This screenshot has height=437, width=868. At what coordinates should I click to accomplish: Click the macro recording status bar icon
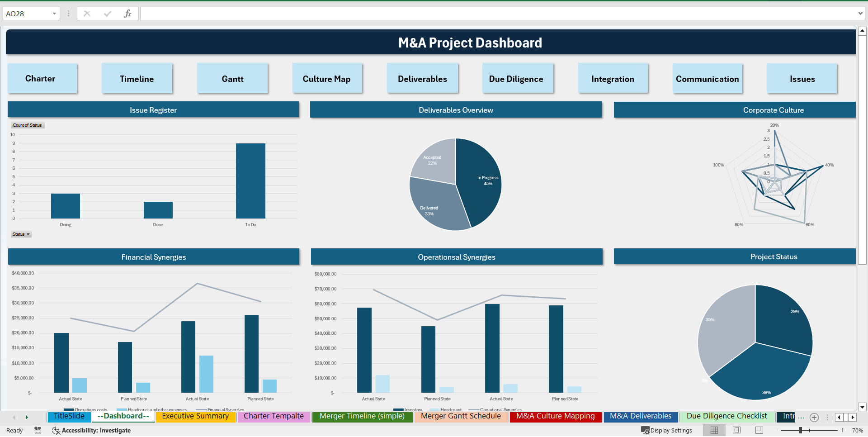[38, 430]
